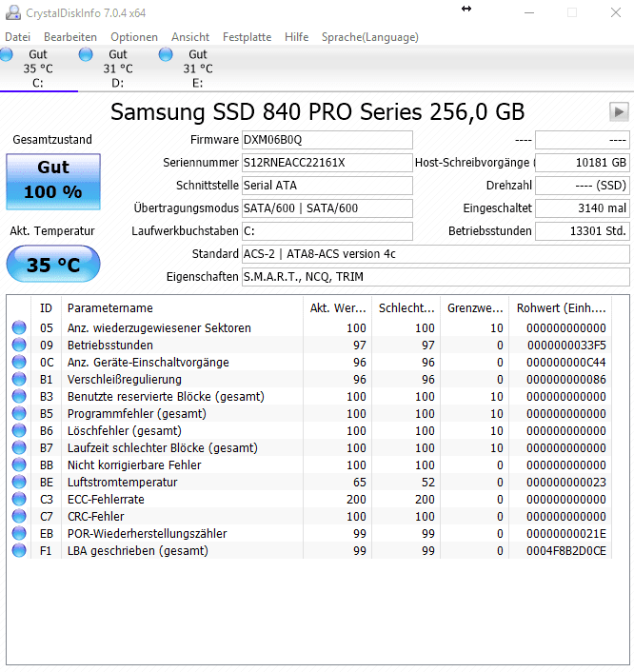Screen dimensions: 634x672
Task: Click the Schlecht... column header
Action: point(406,308)
